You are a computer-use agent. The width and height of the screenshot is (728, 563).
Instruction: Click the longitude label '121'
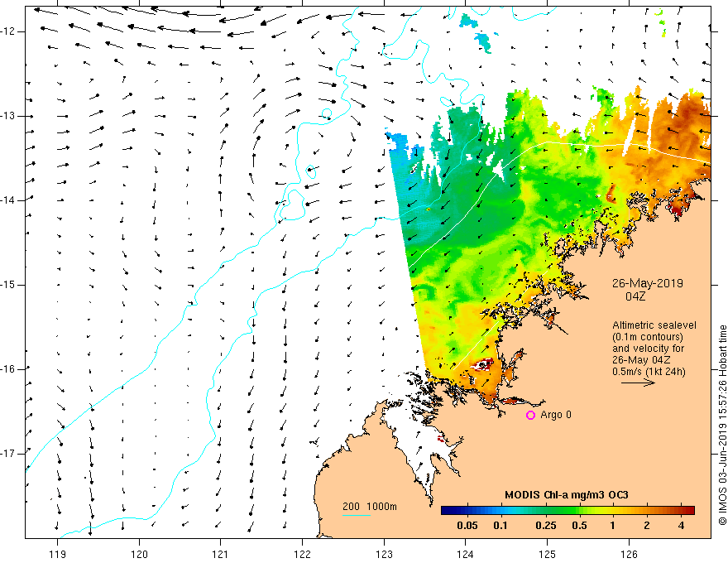click(x=221, y=554)
